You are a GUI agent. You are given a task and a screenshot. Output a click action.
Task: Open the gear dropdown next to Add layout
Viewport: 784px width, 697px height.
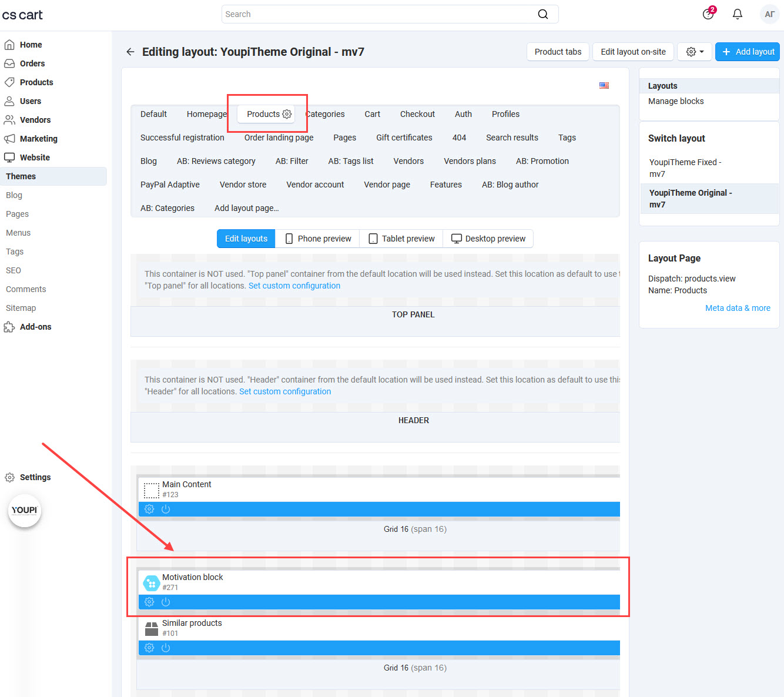[694, 52]
